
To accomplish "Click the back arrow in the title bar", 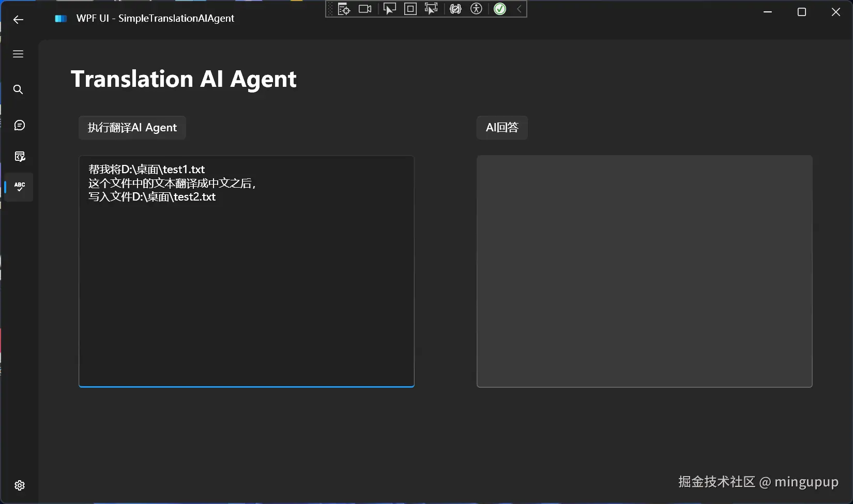I will tap(18, 20).
